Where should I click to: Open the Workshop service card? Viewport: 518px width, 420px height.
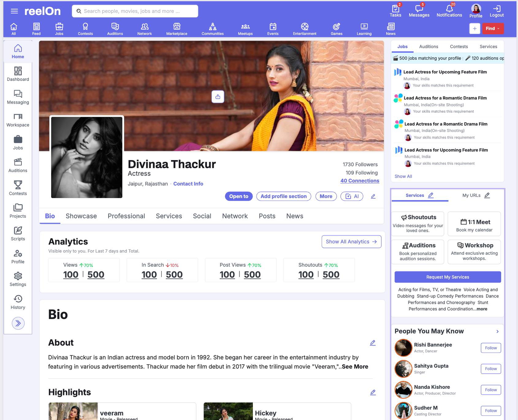pyautogui.click(x=474, y=252)
